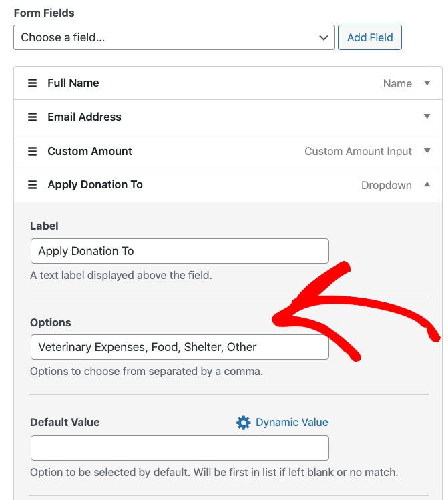This screenshot has width=448, height=500.
Task: Expand the Custom Amount field arrow
Action: pos(427,151)
